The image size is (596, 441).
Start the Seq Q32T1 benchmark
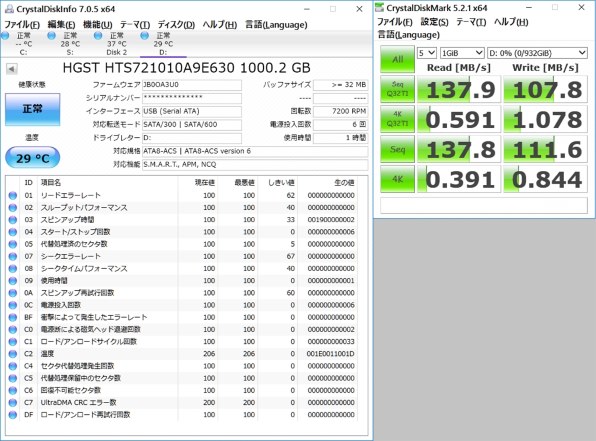[397, 89]
